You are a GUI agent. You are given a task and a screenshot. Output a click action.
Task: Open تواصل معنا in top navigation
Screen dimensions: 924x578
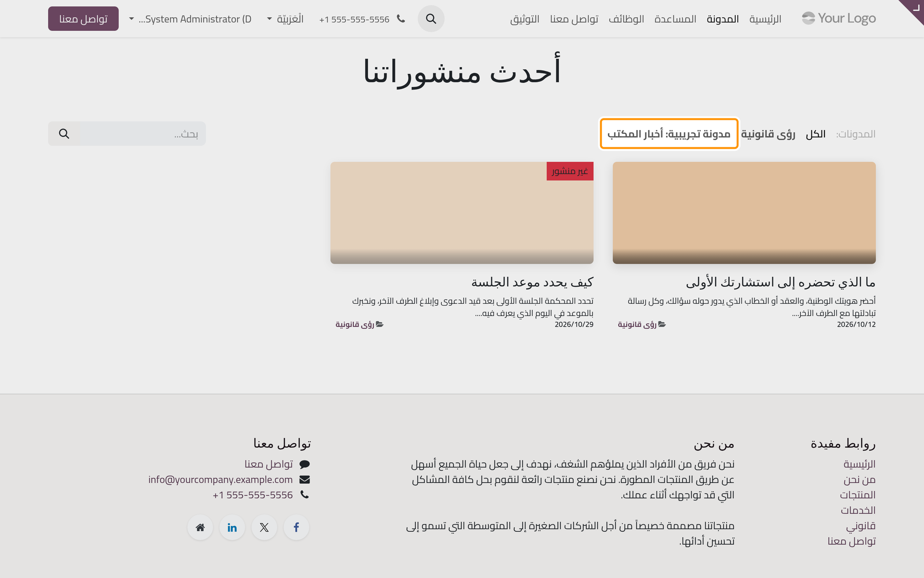tap(574, 19)
